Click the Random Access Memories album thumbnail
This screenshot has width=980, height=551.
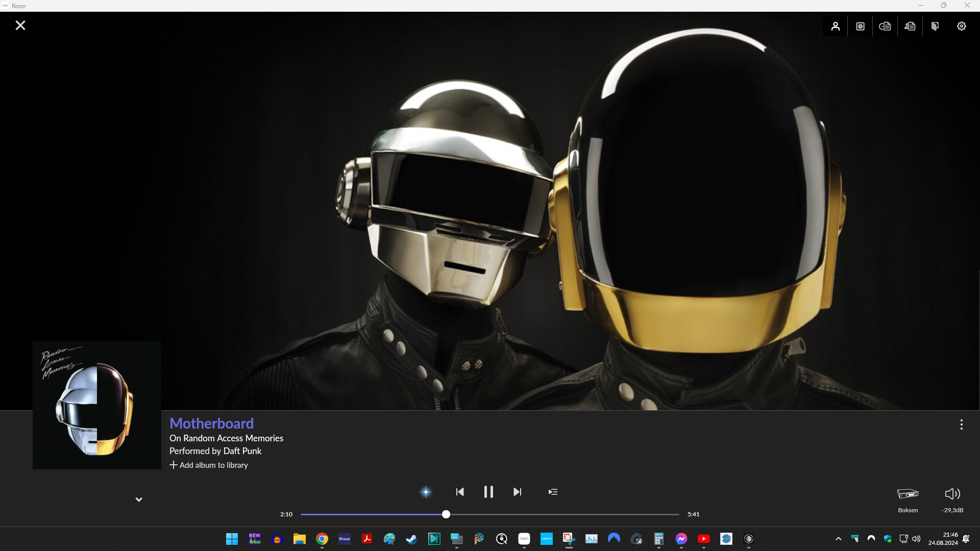click(97, 405)
